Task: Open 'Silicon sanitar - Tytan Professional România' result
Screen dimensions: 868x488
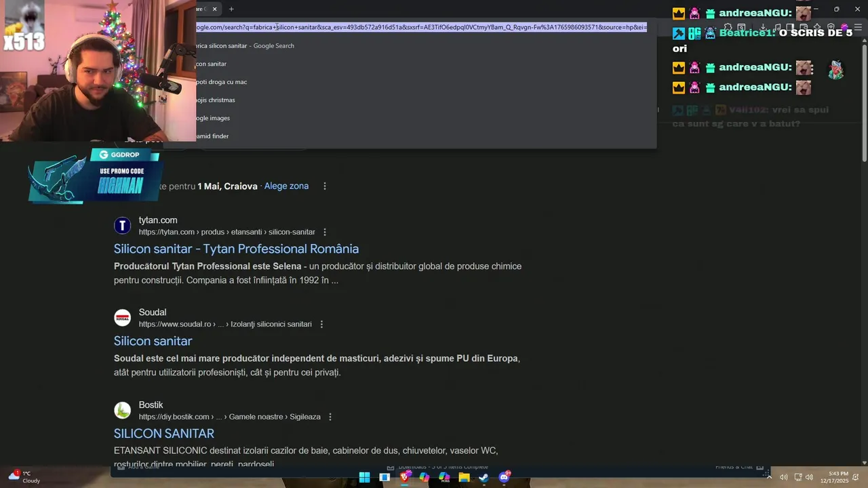Action: coord(236,249)
